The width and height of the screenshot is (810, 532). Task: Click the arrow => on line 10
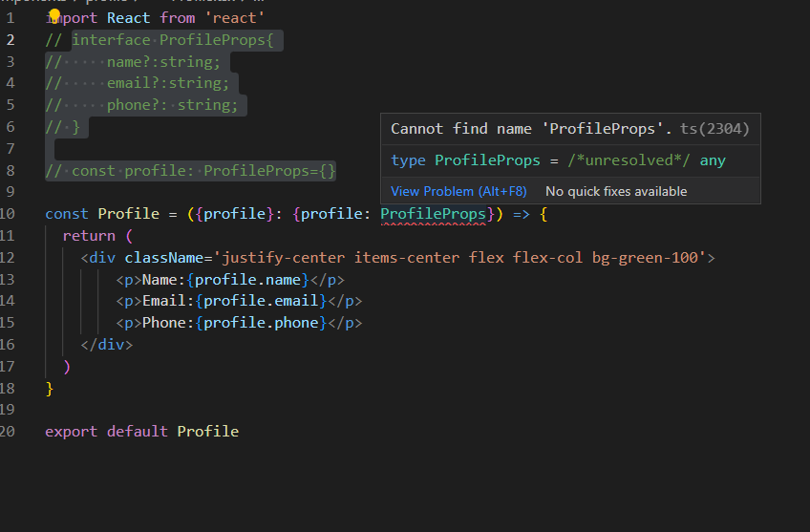522,214
